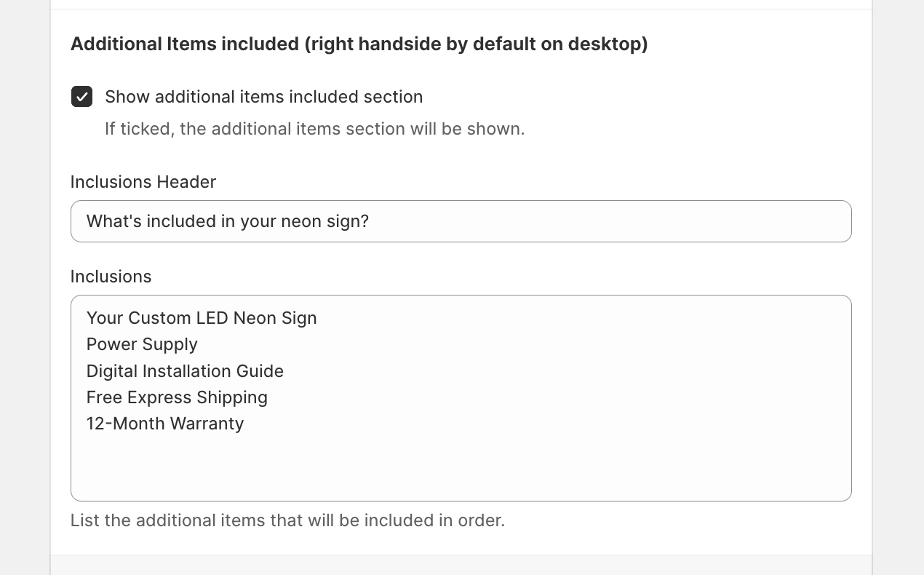Click the 'Inclusions' label above the text area
924x575 pixels.
(111, 277)
